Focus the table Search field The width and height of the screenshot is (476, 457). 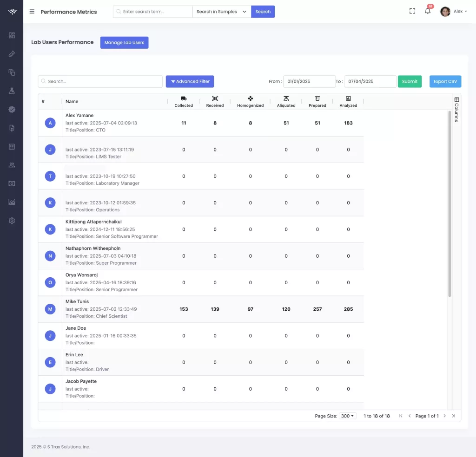click(100, 81)
